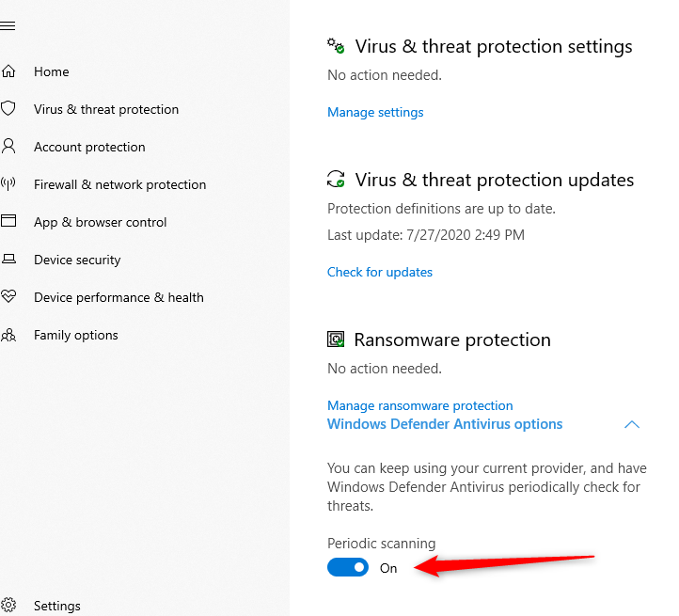Viewport: 679px width, 616px height.
Task: Go to Device security in sidebar
Action: [x=77, y=260]
